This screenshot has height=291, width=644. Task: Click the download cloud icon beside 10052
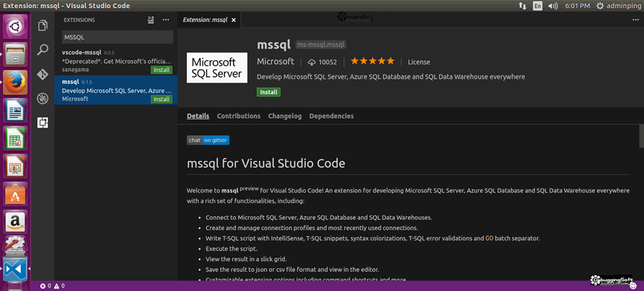[x=312, y=62]
